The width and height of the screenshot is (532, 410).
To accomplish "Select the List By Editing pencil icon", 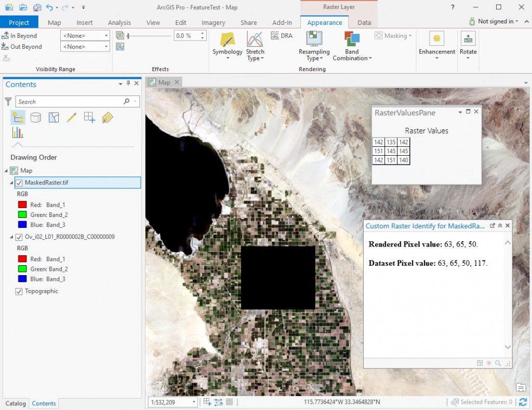I will 72,118.
